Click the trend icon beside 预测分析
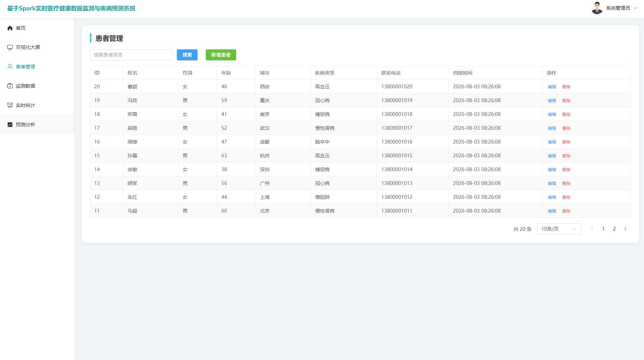 point(10,125)
